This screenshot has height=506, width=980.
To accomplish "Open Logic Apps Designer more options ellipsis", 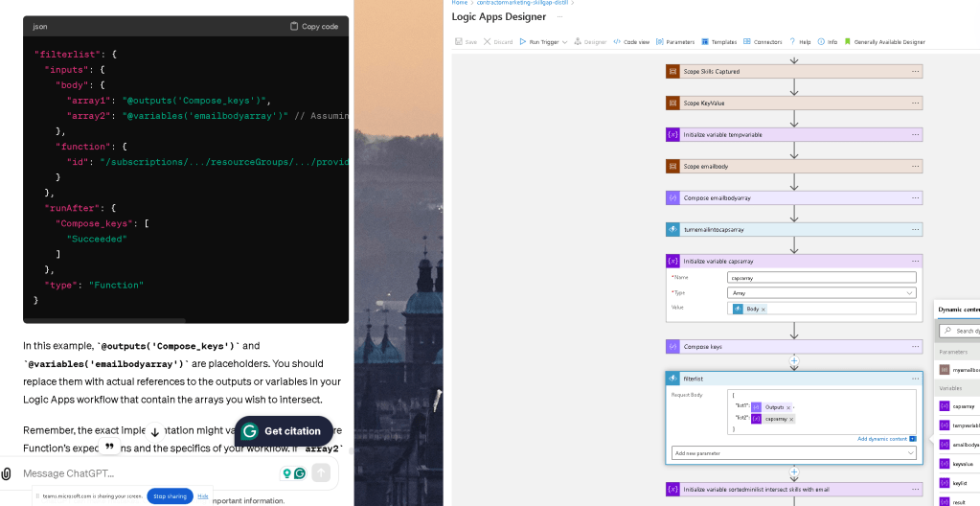I will point(559,17).
